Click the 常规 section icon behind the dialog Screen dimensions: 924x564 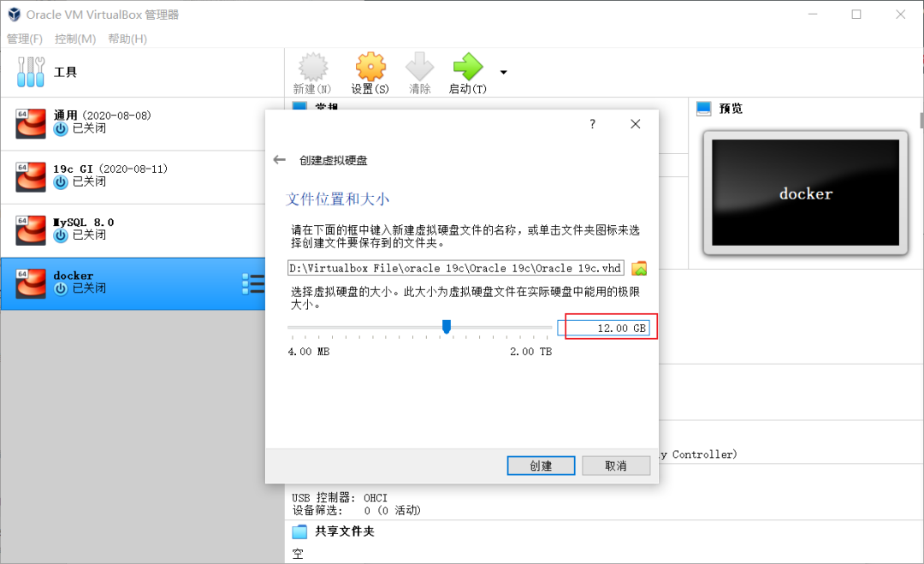pos(300,105)
